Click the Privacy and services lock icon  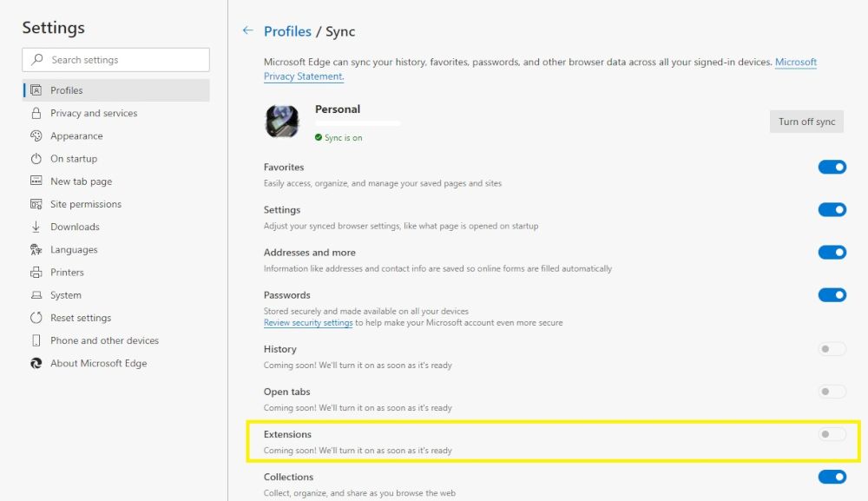tap(36, 113)
